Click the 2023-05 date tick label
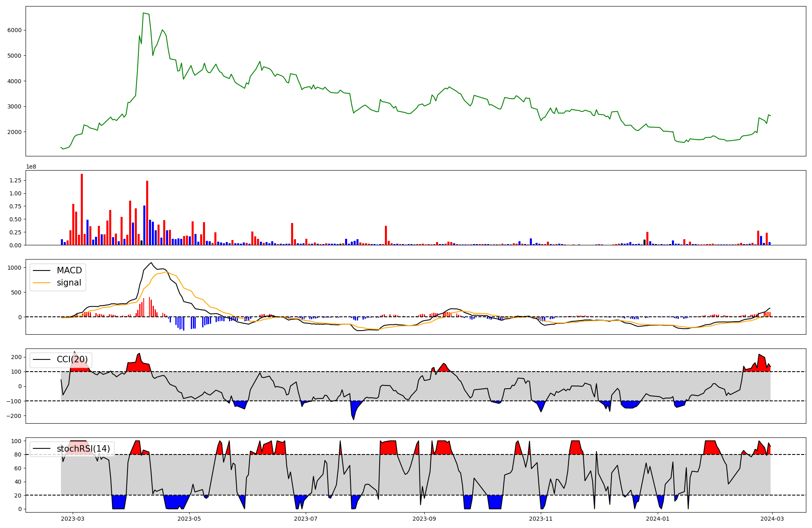This screenshot has height=528, width=812. 189,519
